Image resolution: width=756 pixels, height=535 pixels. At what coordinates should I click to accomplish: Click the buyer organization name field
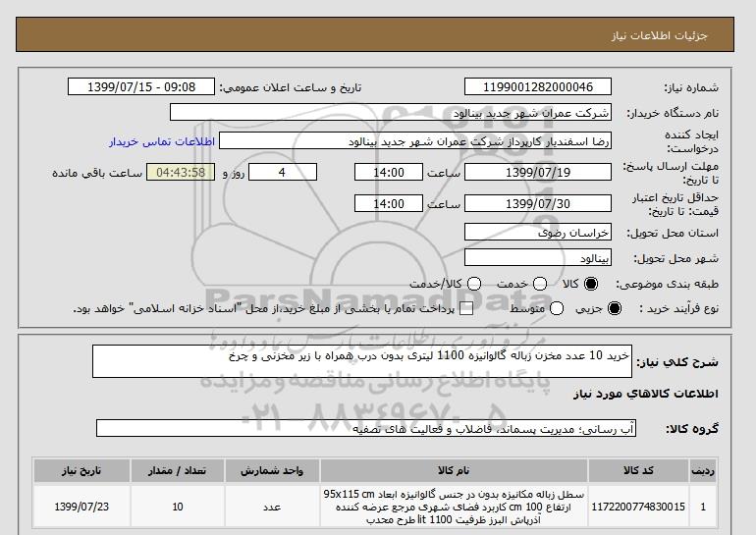click(391, 113)
